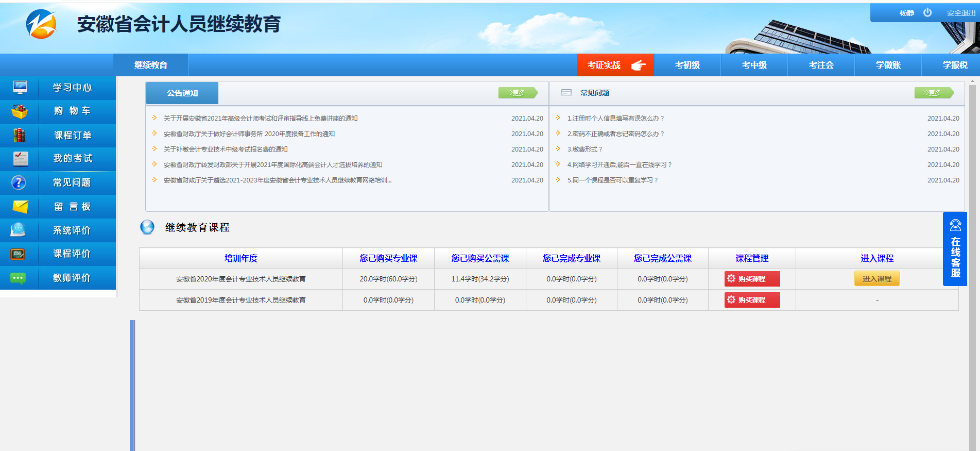Click the question mark icon for 常见问题
This screenshot has width=980, height=451.
click(x=19, y=182)
